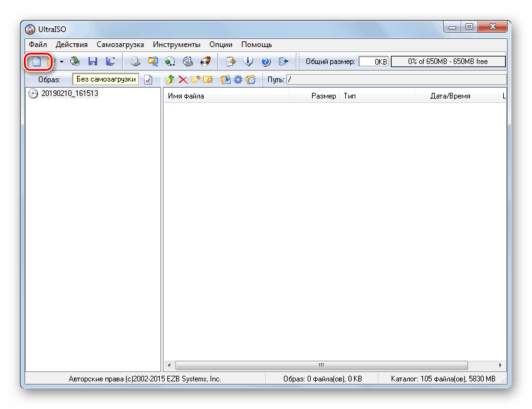The height and width of the screenshot is (409, 532).
Task: Click the Общий размер 0KB field
Action: 373,61
